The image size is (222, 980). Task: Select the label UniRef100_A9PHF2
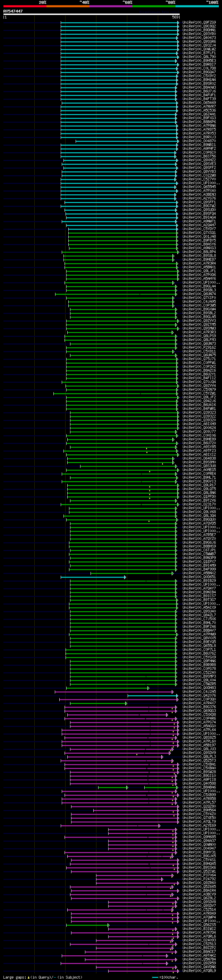199,149
